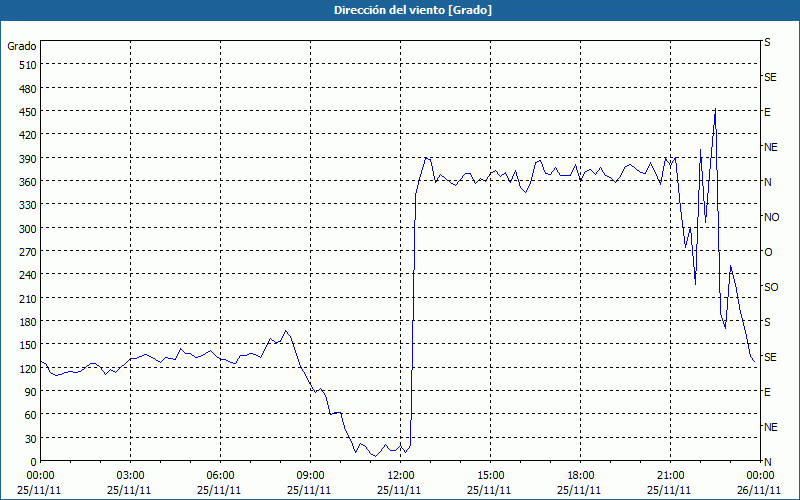This screenshot has width=800, height=500.
Task: Click the 330 value on the left axis
Action: [28, 205]
